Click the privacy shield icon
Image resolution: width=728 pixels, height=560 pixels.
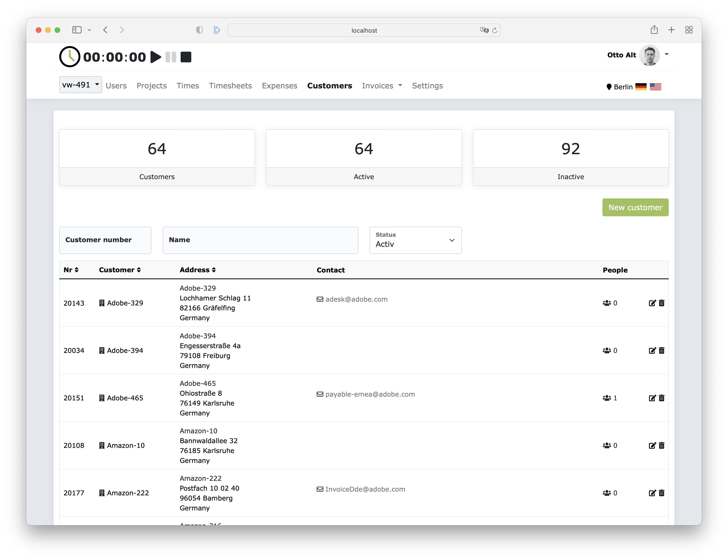(x=199, y=30)
